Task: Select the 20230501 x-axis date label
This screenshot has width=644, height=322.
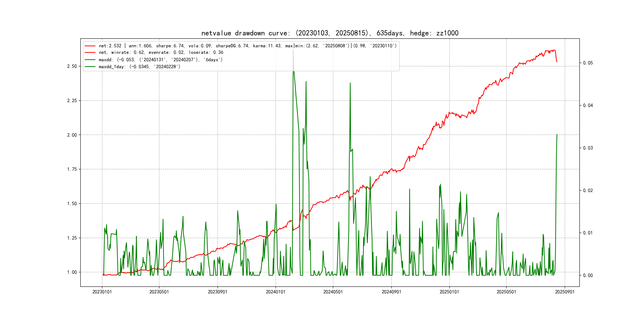Action: point(159,292)
